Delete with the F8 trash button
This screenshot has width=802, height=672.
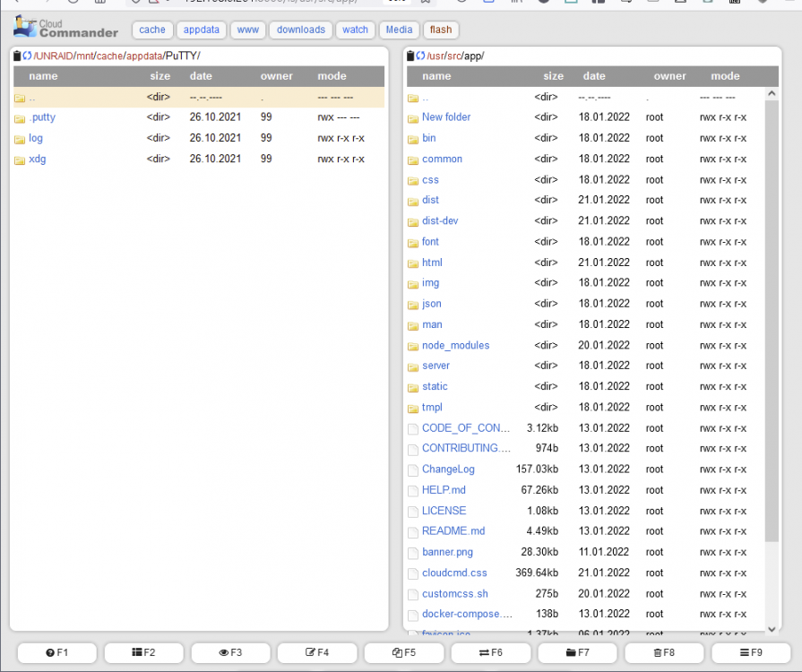pos(664,652)
